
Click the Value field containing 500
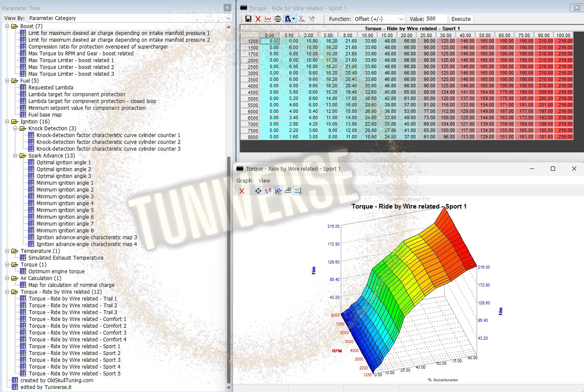pos(436,19)
